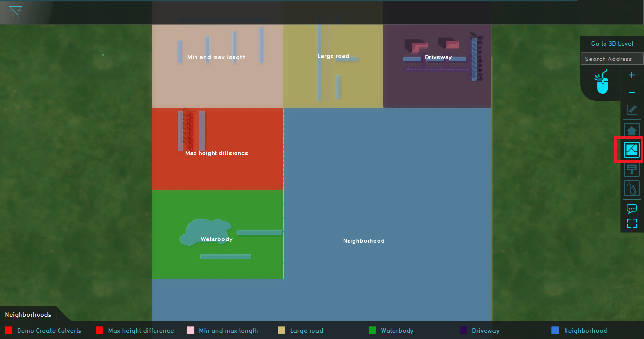Open the chat message icon
Screen dimensions: 644x339
point(631,209)
